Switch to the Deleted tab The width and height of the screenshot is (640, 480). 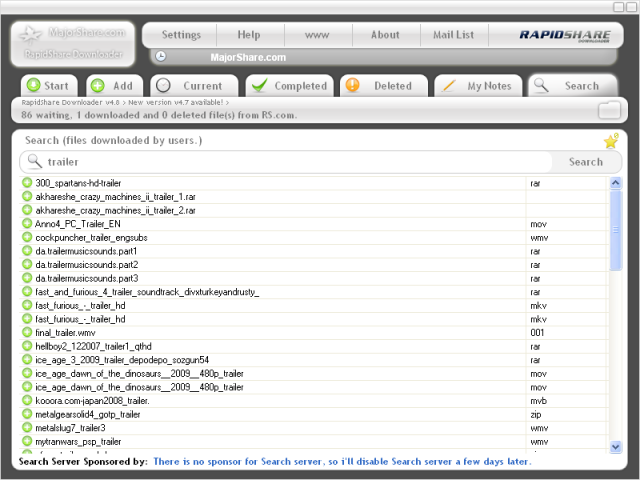(384, 86)
